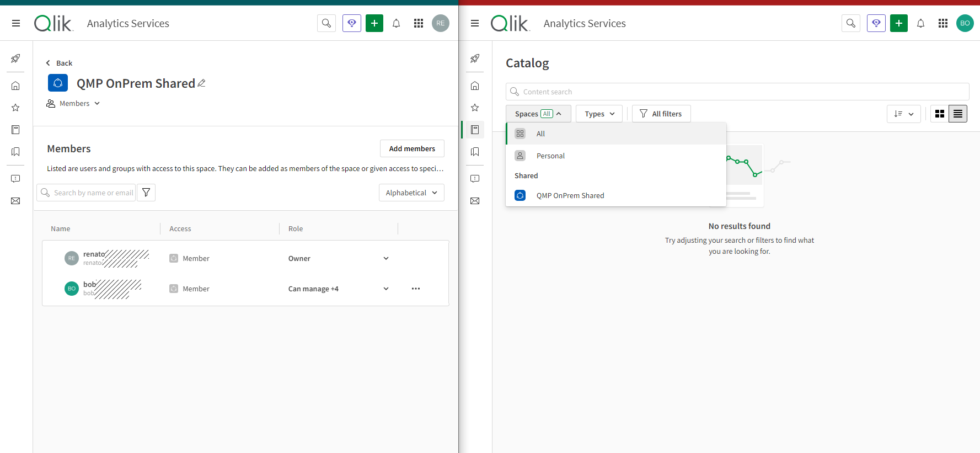Open Collections bookmark in right window sidebar
This screenshot has height=453, width=980.
coord(475,152)
